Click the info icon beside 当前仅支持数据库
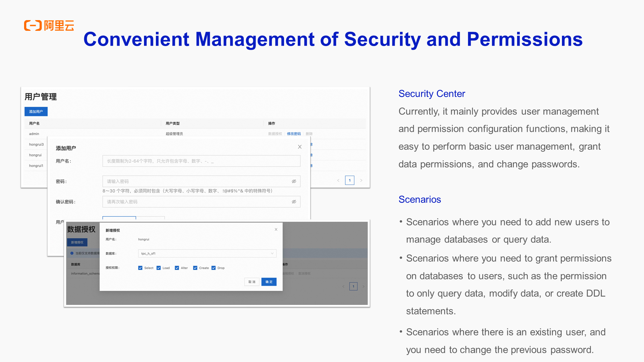644x362 pixels. tap(72, 253)
